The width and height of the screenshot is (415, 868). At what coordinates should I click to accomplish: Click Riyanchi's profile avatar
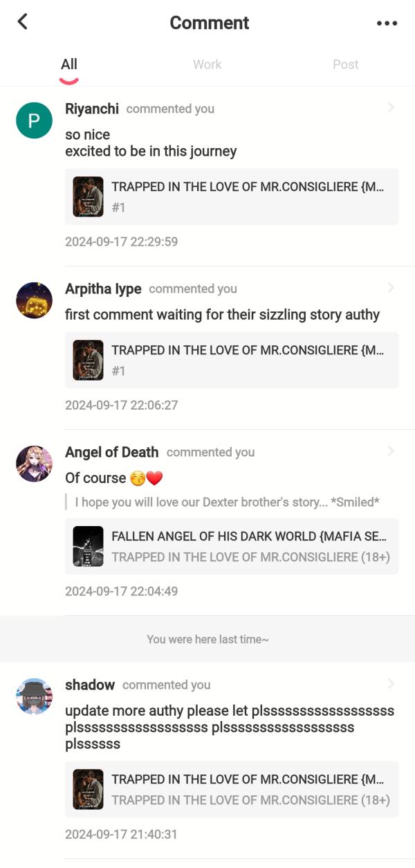(x=34, y=120)
